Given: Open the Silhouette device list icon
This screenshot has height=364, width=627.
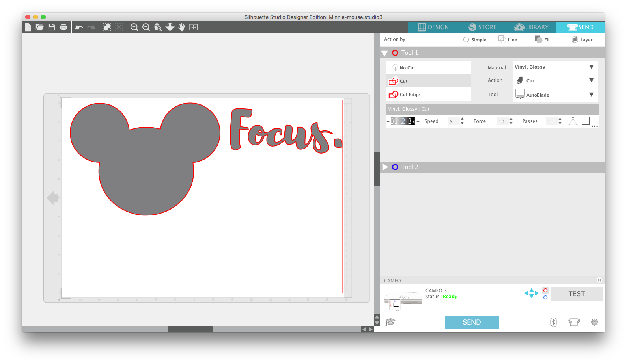Looking at the screenshot, I should point(574,322).
